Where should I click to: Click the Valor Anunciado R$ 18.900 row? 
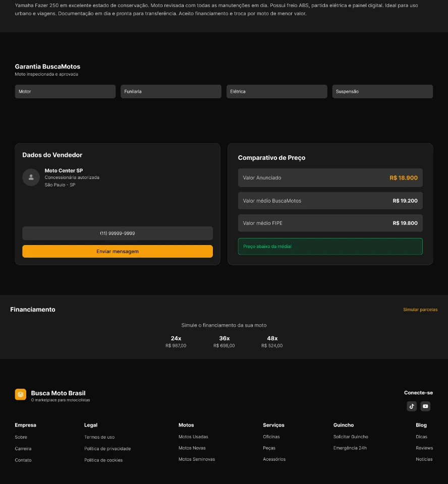(x=330, y=178)
